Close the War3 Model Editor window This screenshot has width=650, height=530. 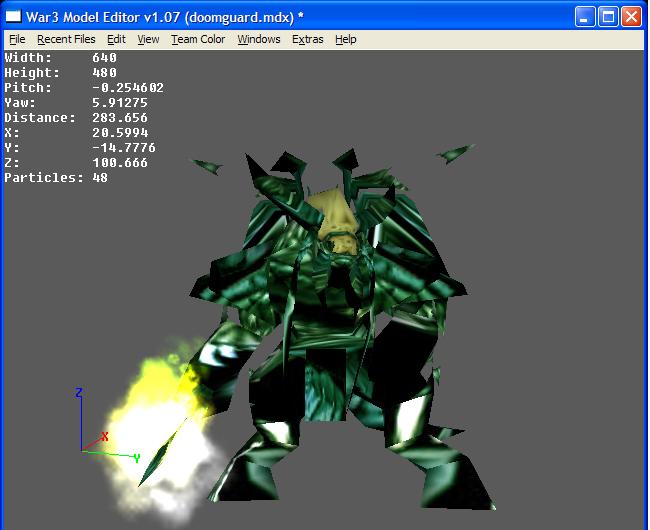[631, 17]
